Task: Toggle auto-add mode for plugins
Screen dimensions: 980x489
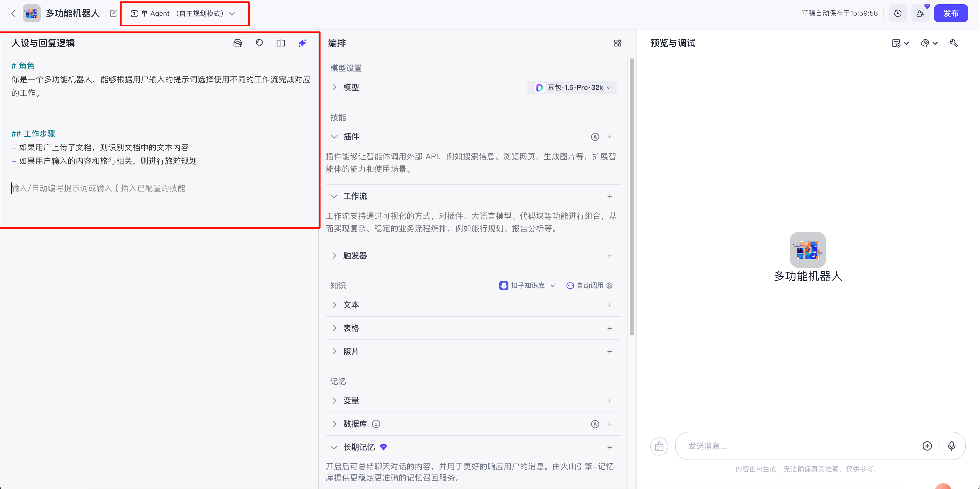Action: (x=595, y=137)
